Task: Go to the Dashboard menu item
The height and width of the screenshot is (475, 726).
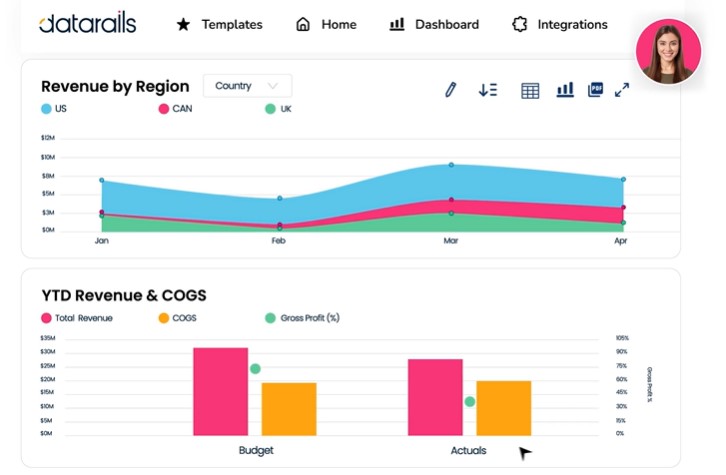Action: click(x=434, y=24)
